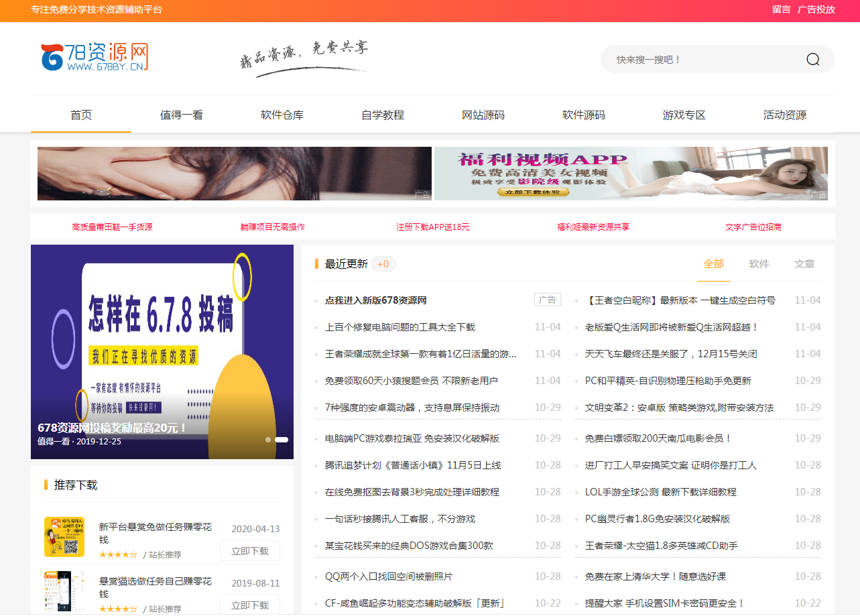Select the 全部 tab in 最近更新
This screenshot has width=860, height=616.
point(713,264)
